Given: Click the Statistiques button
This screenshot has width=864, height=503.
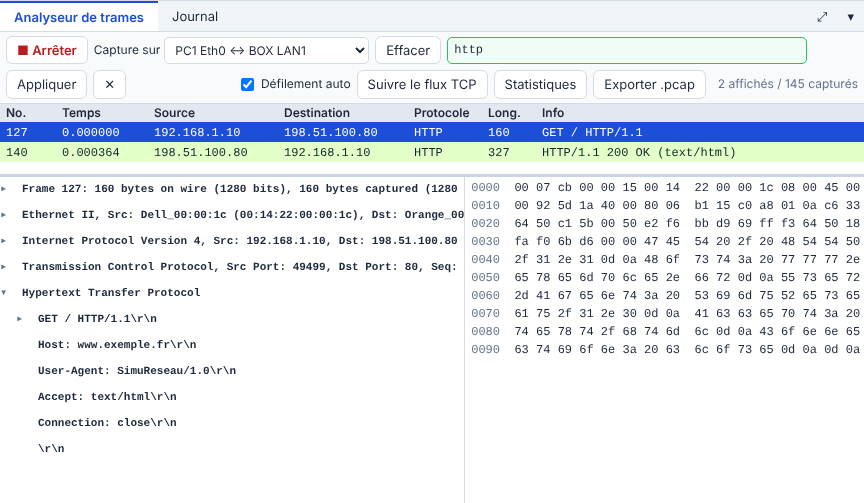Looking at the screenshot, I should 540,85.
